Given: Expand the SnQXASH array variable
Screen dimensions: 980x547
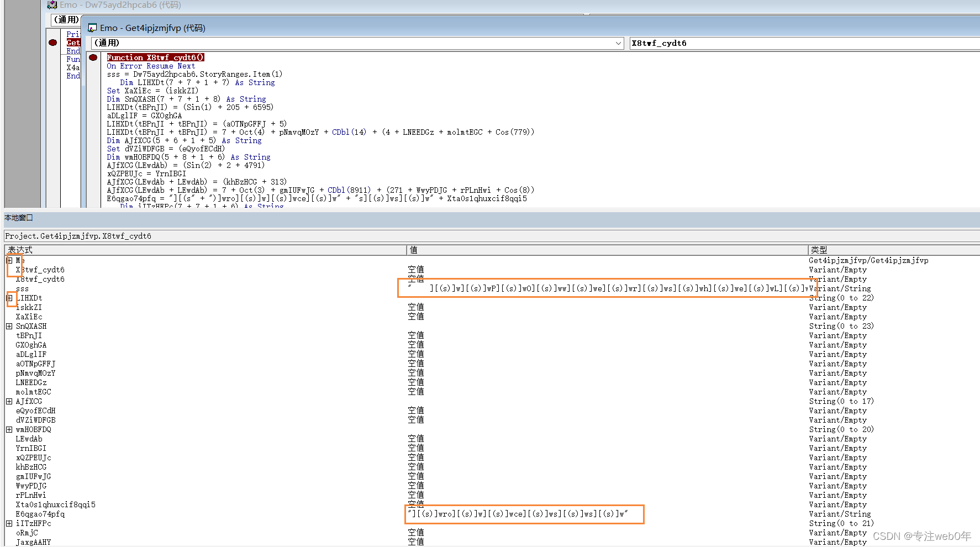Looking at the screenshot, I should coord(9,326).
